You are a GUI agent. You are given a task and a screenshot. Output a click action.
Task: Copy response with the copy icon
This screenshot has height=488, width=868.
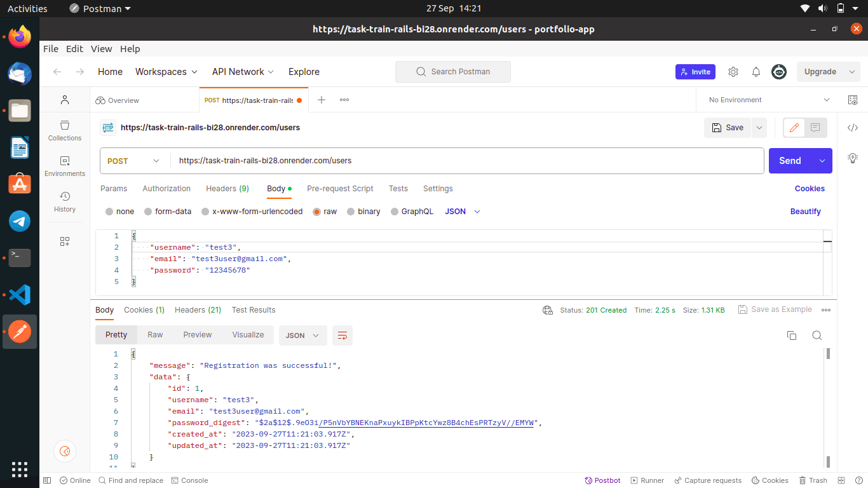pyautogui.click(x=792, y=335)
